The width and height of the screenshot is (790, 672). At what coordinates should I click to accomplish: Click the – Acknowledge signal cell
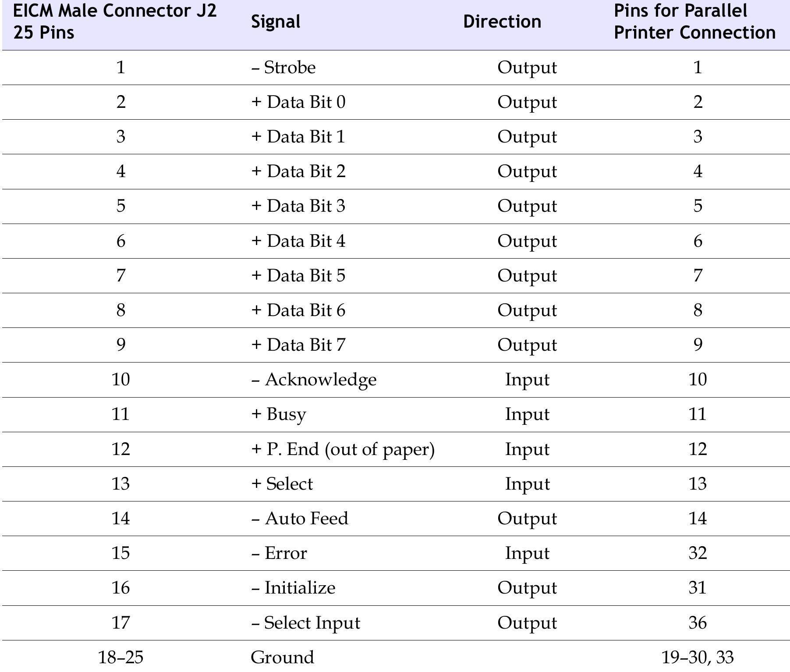[x=314, y=380]
